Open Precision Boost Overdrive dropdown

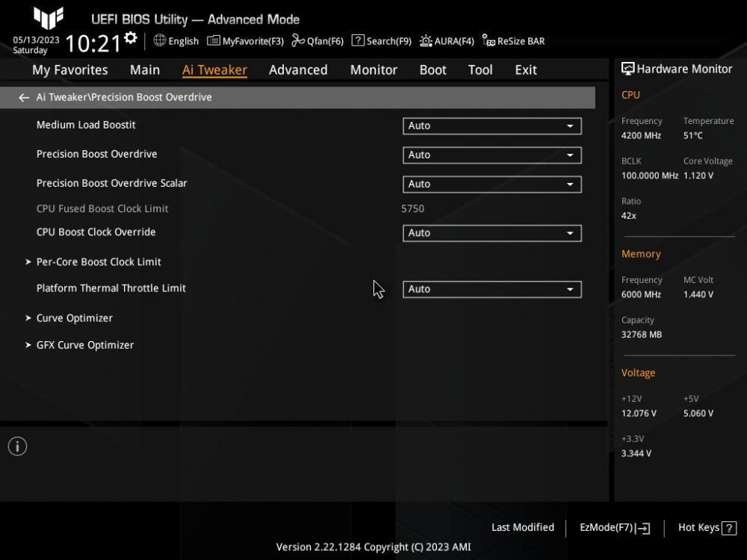492,155
